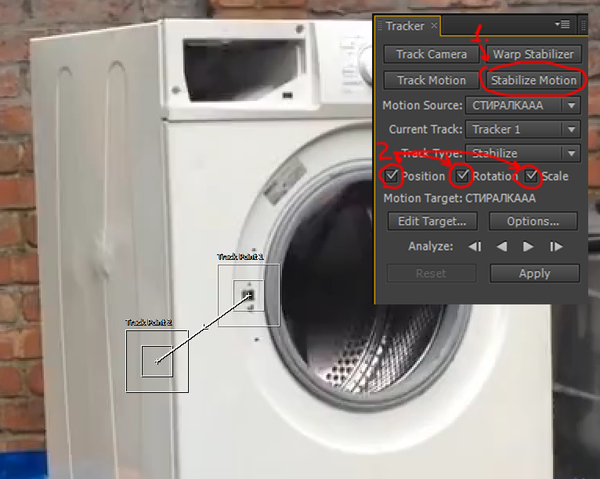Analyze backward continuously
600x479 pixels.
pos(502,246)
